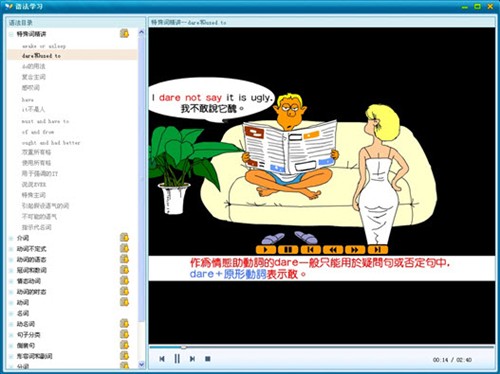
Task: Click the orange rewind button in the animation
Action: click(333, 249)
